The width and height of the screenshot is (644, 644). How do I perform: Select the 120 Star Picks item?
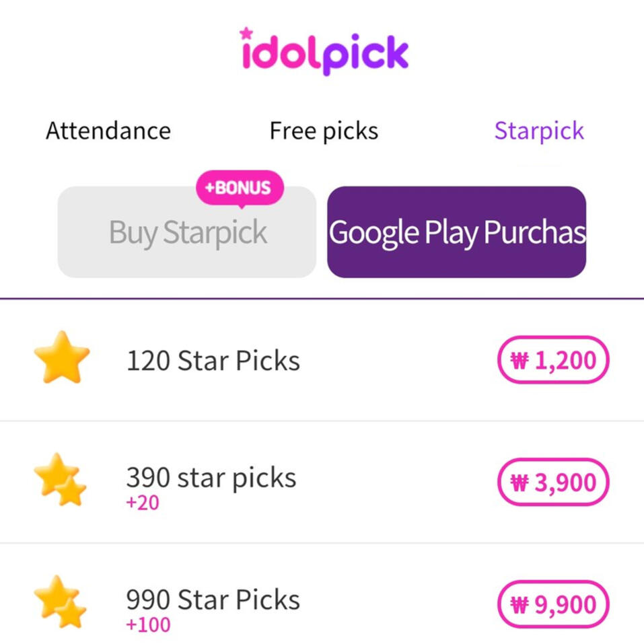[213, 361]
